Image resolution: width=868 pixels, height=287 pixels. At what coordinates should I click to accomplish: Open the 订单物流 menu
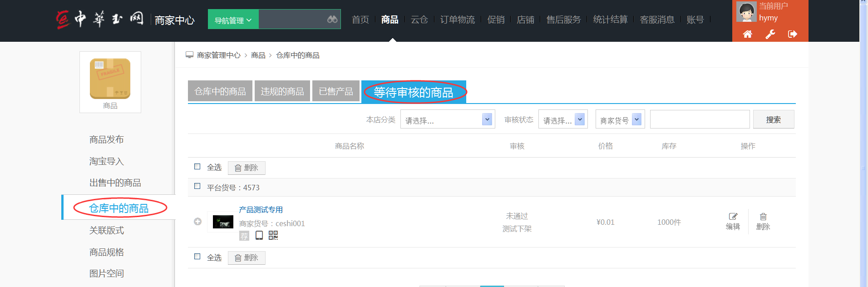tap(458, 20)
